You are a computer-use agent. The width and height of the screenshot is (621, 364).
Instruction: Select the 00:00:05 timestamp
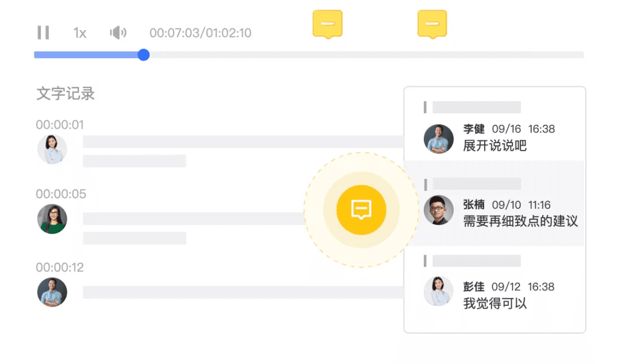(60, 194)
